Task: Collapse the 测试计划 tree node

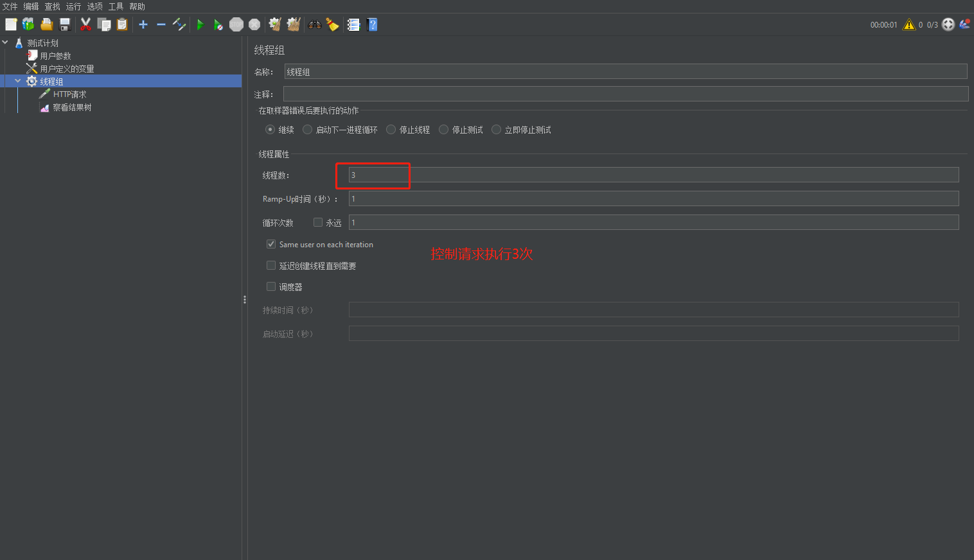Action: coord(5,43)
